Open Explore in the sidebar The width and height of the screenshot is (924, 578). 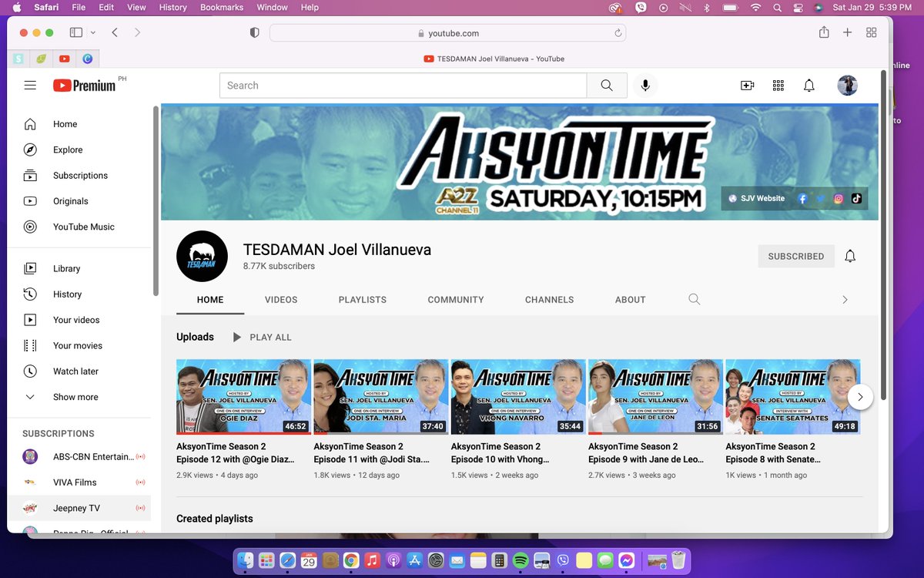pos(79,150)
